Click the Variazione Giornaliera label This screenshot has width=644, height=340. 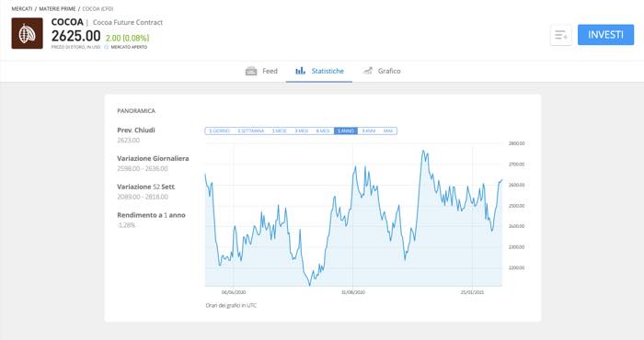[153, 158]
